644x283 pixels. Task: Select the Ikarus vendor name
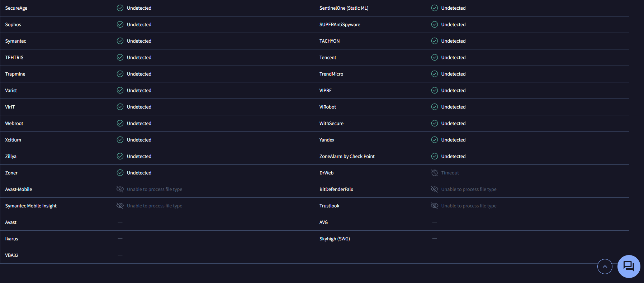click(11, 239)
